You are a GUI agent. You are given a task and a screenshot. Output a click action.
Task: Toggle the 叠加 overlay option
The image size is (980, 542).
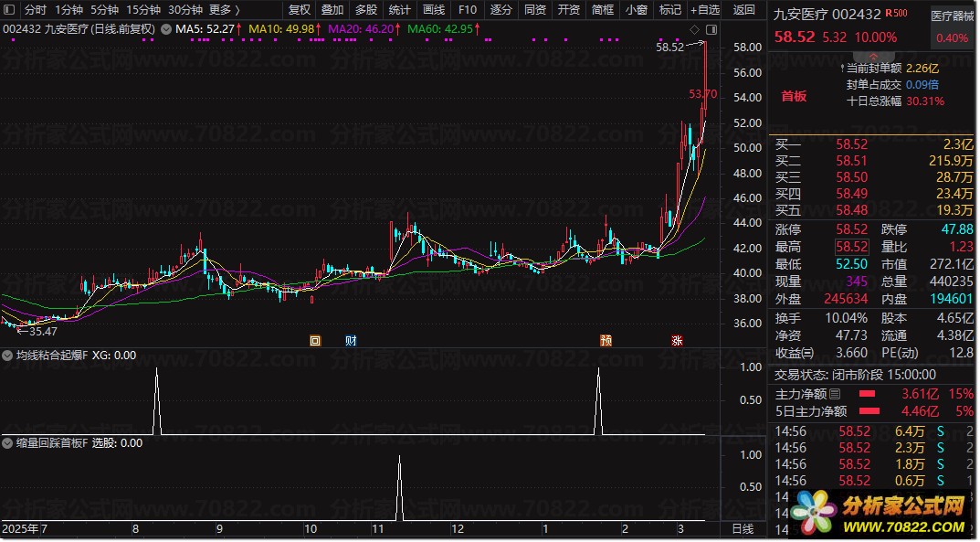coord(332,10)
